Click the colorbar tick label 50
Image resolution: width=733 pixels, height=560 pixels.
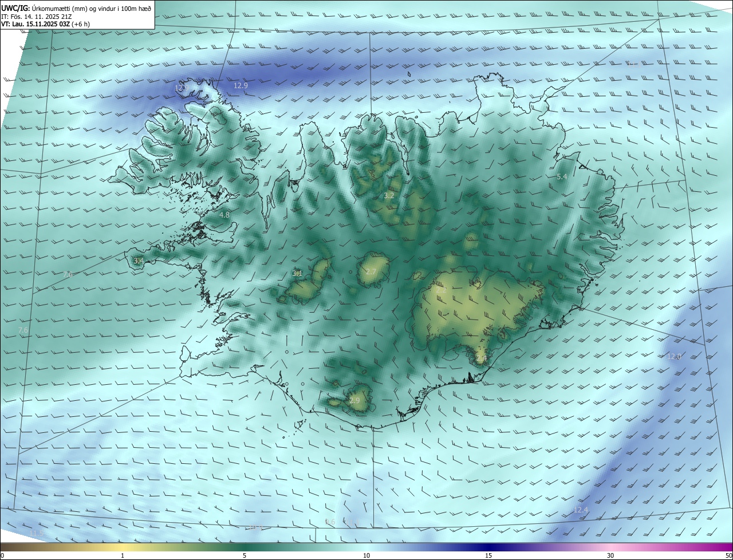(728, 555)
